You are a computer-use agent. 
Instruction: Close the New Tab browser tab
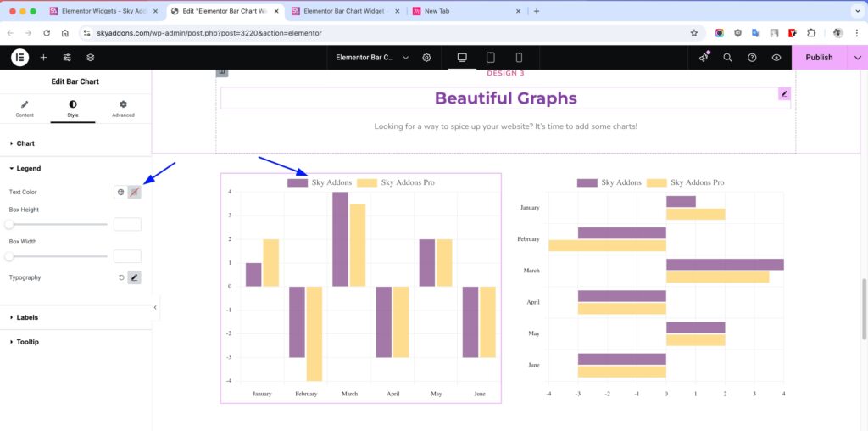click(518, 11)
